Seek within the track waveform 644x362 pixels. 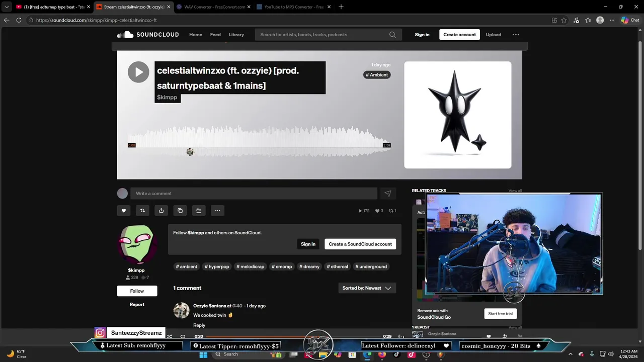(259, 142)
